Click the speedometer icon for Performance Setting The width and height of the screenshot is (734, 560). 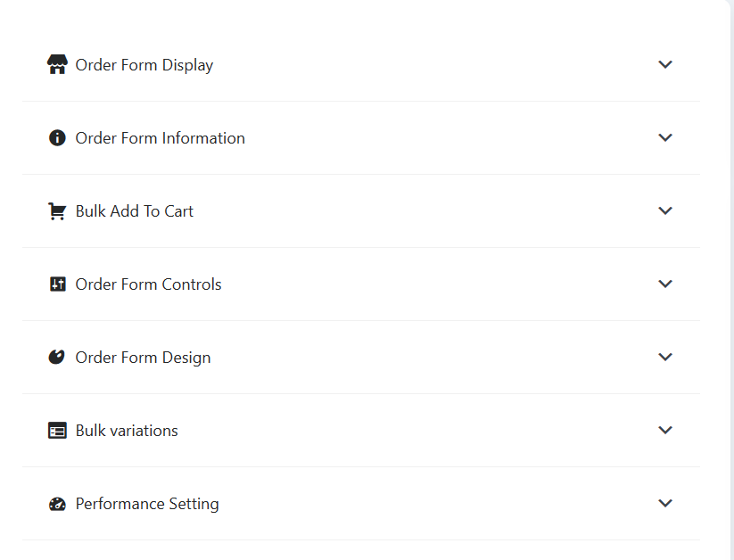(x=57, y=504)
